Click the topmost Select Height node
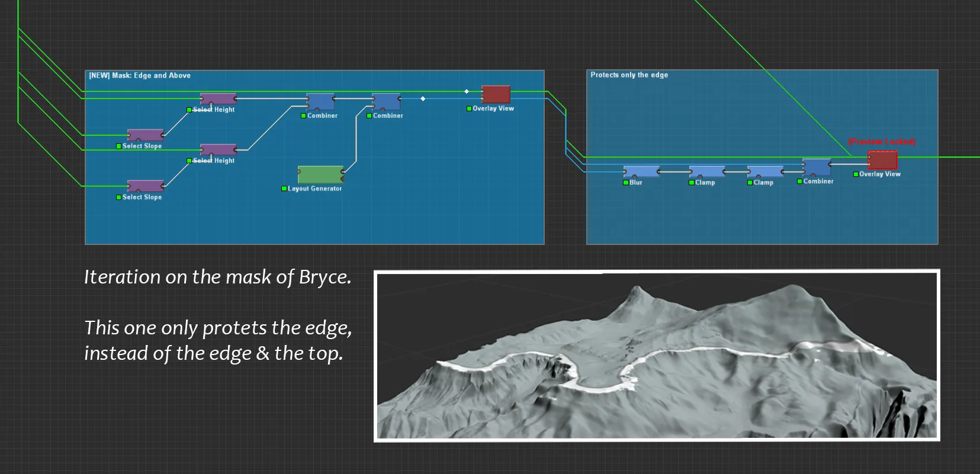 click(x=218, y=99)
